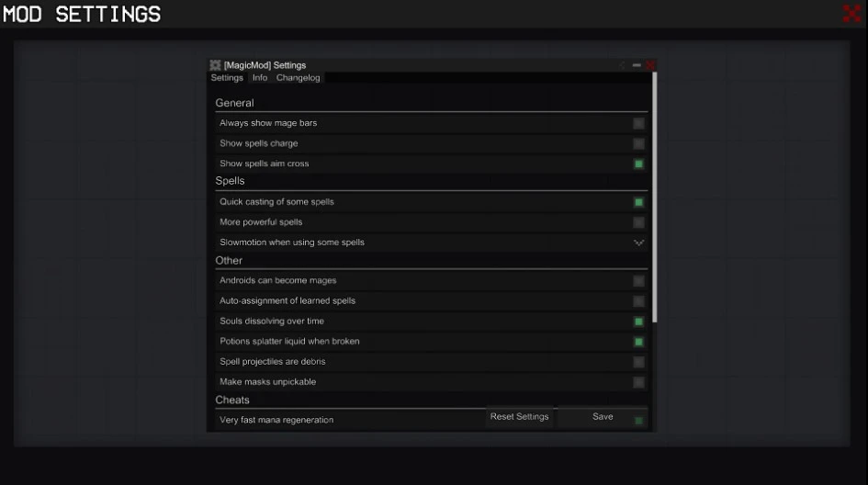This screenshot has width=868, height=485.
Task: Click the MagicMod gear icon in title bar
Action: (x=215, y=65)
